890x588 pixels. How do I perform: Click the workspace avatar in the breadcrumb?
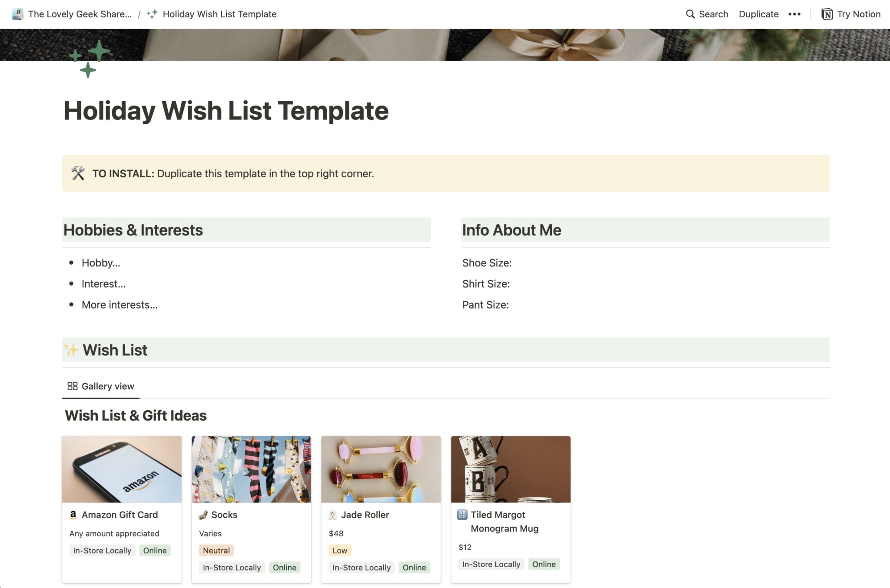(x=17, y=14)
